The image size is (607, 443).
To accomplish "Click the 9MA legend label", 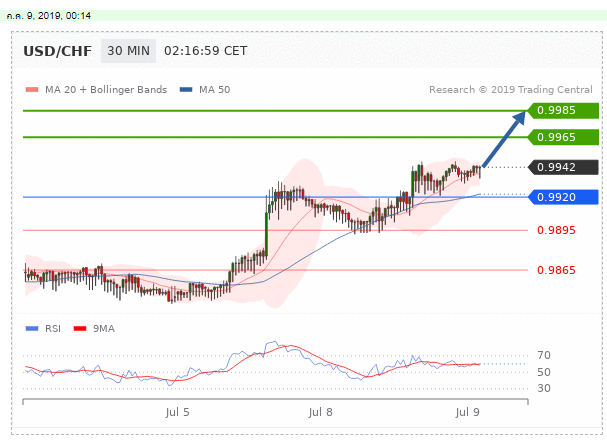I will [x=104, y=329].
